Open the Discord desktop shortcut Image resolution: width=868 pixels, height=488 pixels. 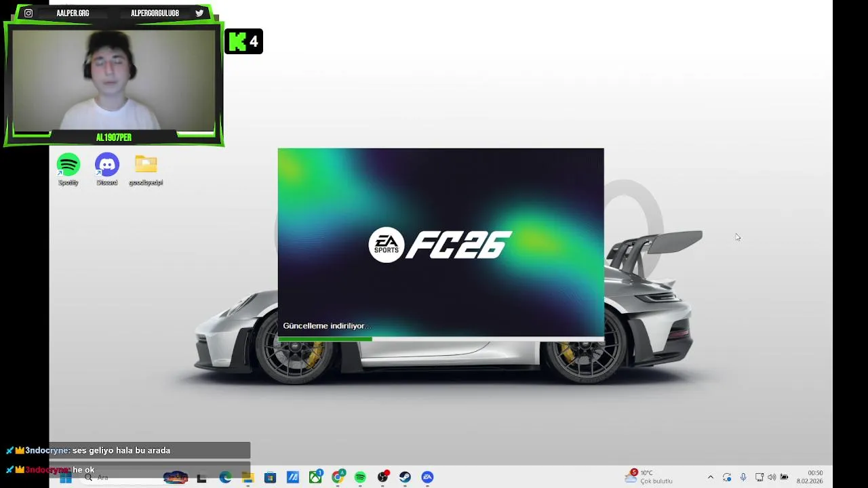coord(107,169)
